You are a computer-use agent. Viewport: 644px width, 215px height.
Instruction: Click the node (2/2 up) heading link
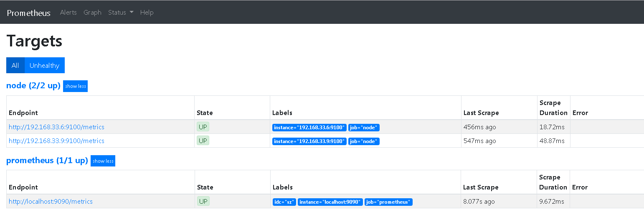click(x=33, y=86)
